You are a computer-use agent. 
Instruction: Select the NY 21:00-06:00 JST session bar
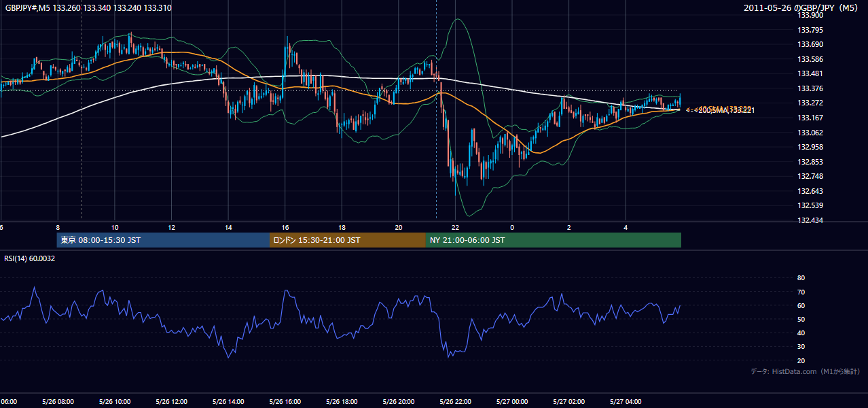point(554,240)
